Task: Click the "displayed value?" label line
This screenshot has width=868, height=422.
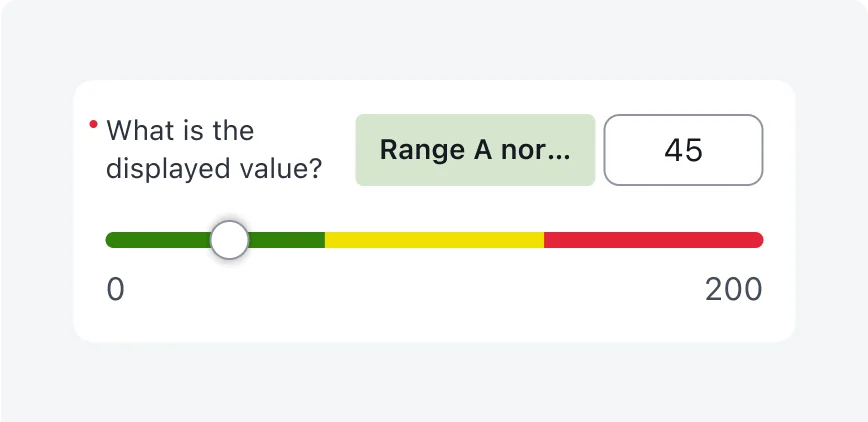Action: (x=214, y=169)
